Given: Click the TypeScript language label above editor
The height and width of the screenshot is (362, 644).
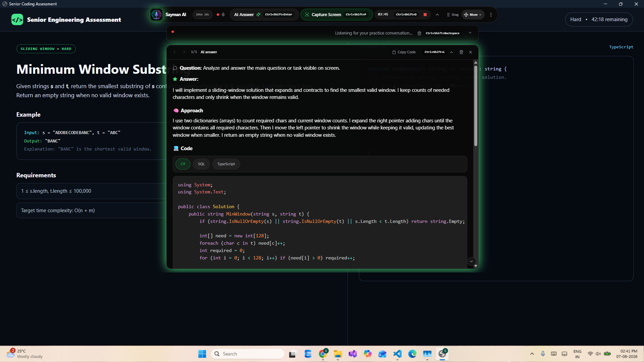Looking at the screenshot, I should tap(621, 47).
